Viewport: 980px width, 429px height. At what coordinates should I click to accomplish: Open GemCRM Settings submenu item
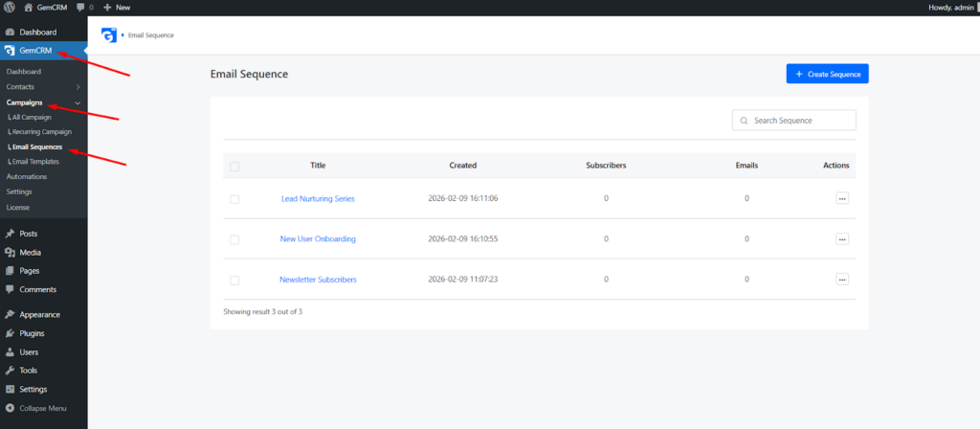pyautogui.click(x=19, y=192)
